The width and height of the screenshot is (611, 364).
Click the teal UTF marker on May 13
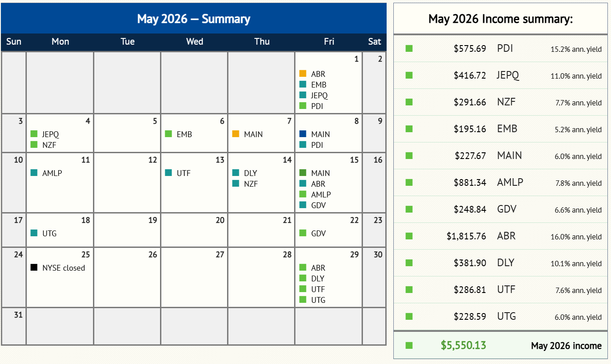point(169,173)
